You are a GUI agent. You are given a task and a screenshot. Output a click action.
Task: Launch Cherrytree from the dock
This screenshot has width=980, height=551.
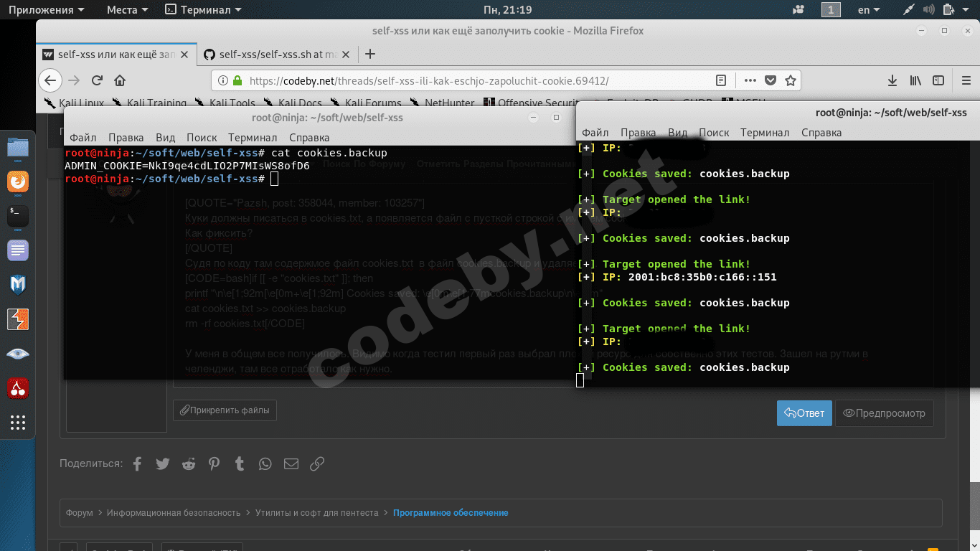[x=18, y=389]
